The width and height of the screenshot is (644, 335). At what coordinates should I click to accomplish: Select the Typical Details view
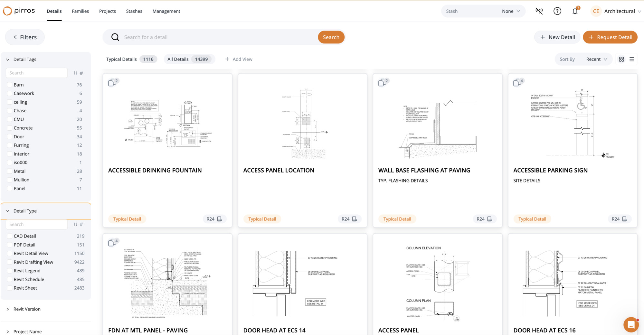pos(131,59)
